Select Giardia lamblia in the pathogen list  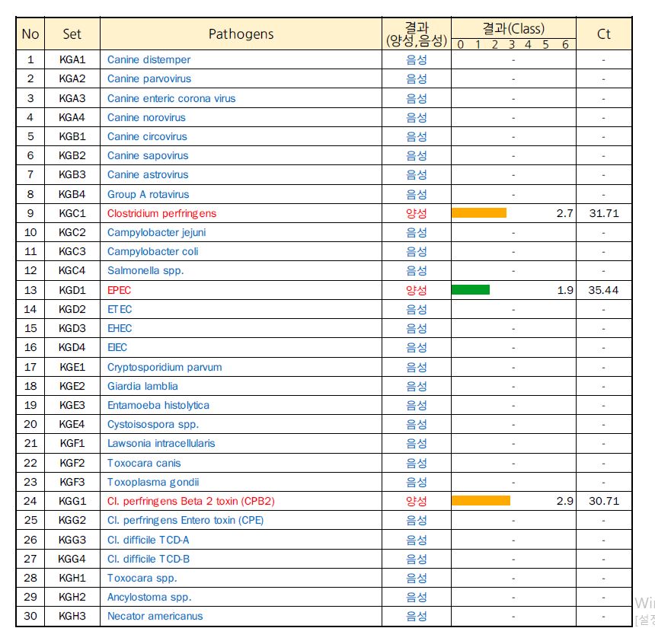[142, 386]
